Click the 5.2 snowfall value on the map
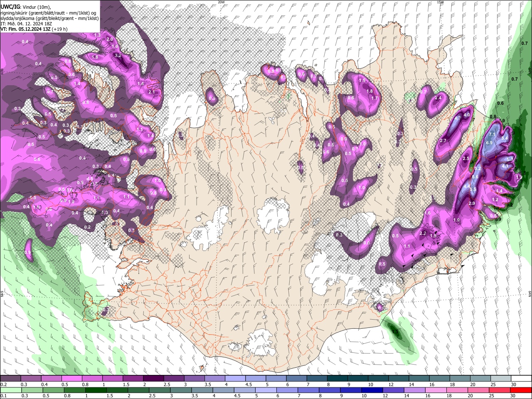Viewport: 532px width, 399px height. coord(478,169)
